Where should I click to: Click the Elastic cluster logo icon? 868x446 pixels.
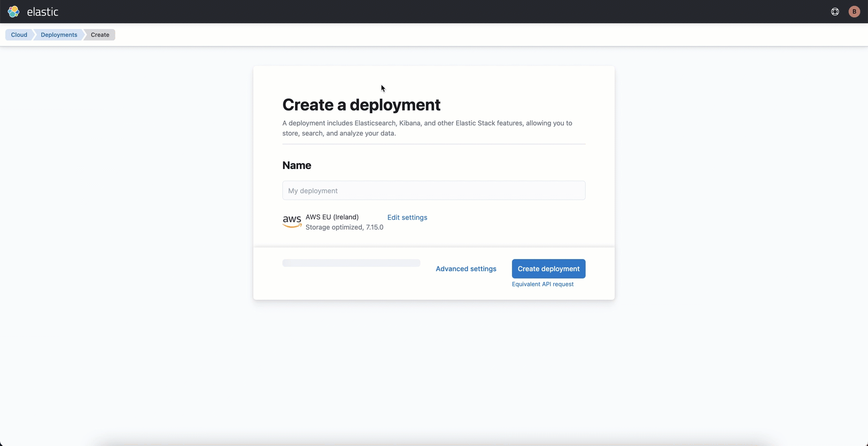[14, 12]
